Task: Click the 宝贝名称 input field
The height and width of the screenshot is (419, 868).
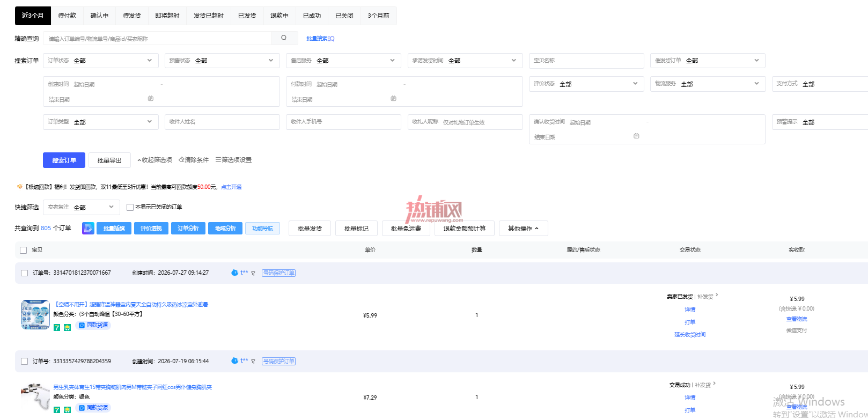Action: [x=586, y=61]
